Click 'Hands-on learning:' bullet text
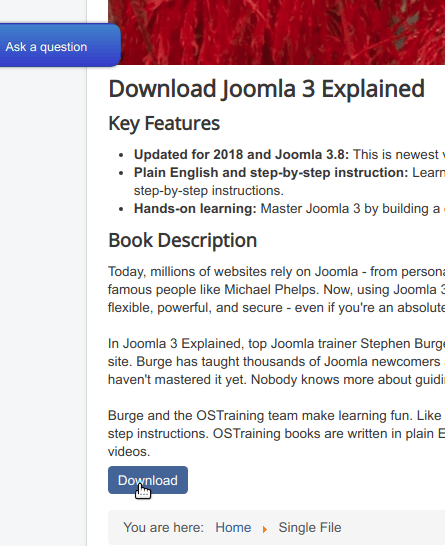 [195, 209]
